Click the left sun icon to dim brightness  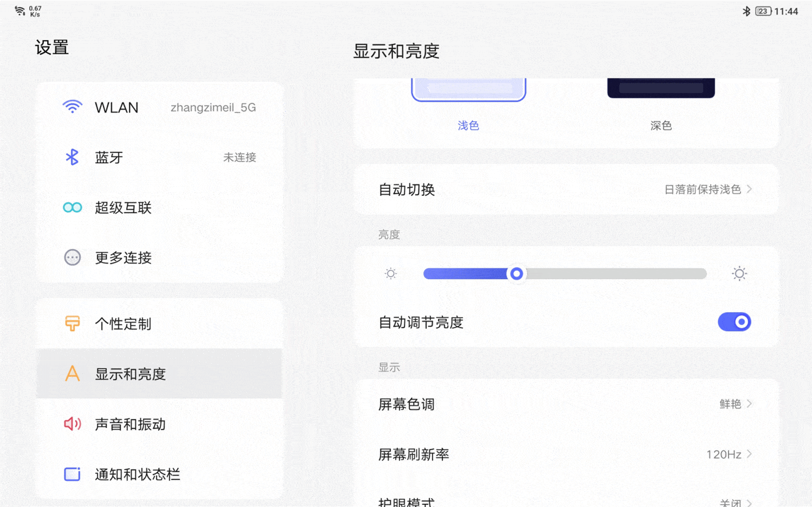390,273
